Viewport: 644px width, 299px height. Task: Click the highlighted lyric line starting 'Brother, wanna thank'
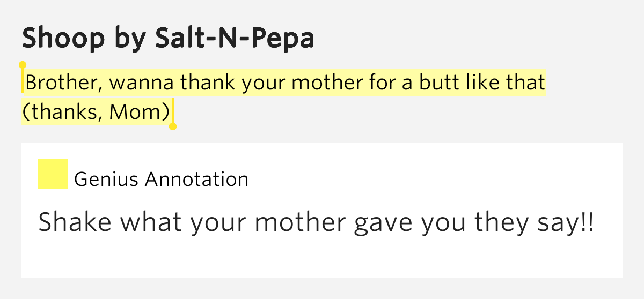pyautogui.click(x=285, y=83)
